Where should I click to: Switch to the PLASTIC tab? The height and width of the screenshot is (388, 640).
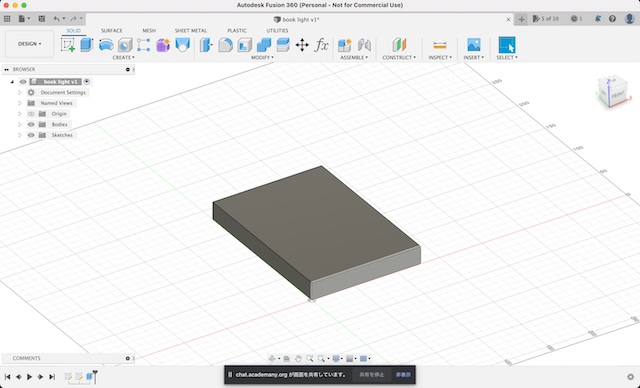pyautogui.click(x=237, y=31)
